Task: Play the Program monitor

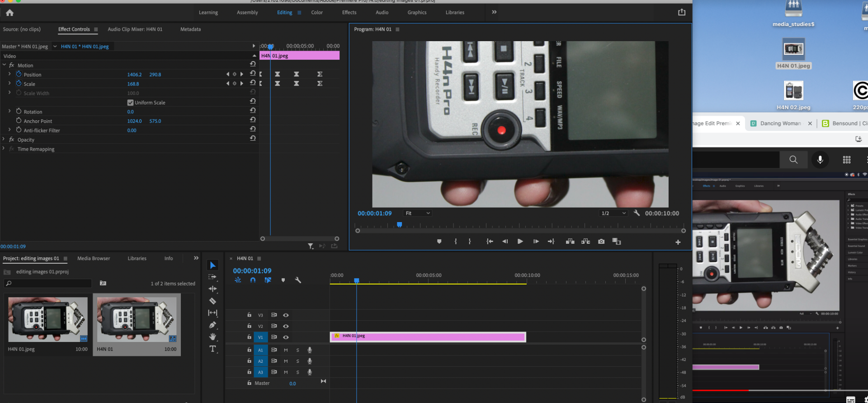Action: [x=520, y=242]
